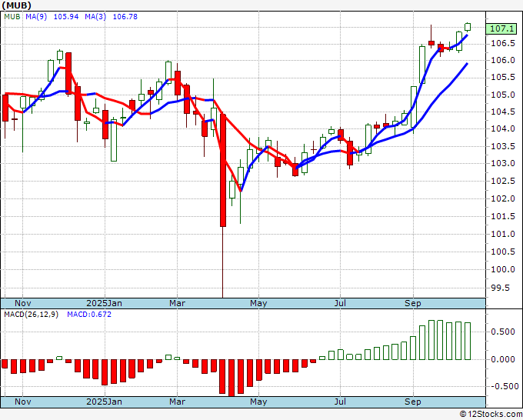Viewport: 523px width, 420px height.
Task: Click the long red April crash candlestick
Action: (x=223, y=170)
